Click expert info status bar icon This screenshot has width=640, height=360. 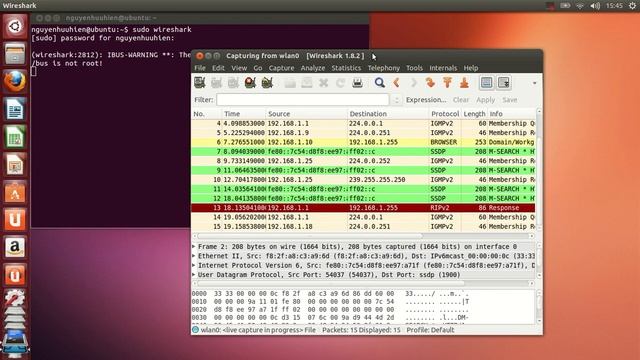[x=196, y=330]
